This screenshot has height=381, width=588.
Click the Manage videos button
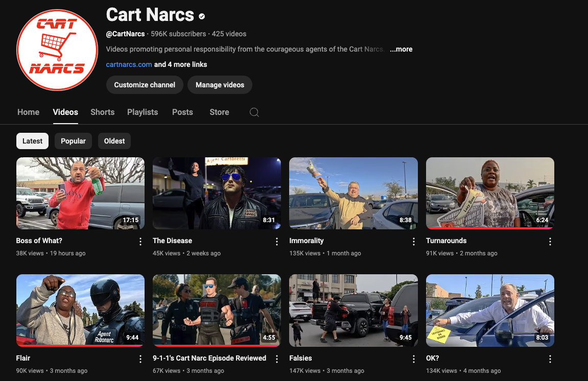click(220, 85)
